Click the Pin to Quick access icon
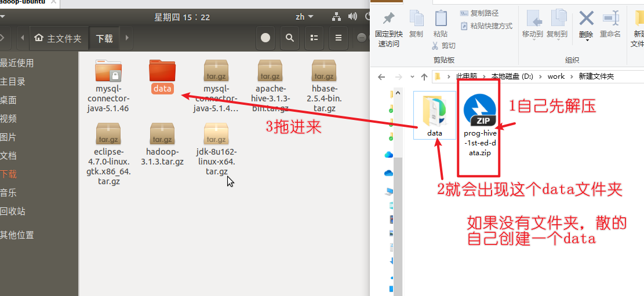The width and height of the screenshot is (644, 296). [389, 19]
